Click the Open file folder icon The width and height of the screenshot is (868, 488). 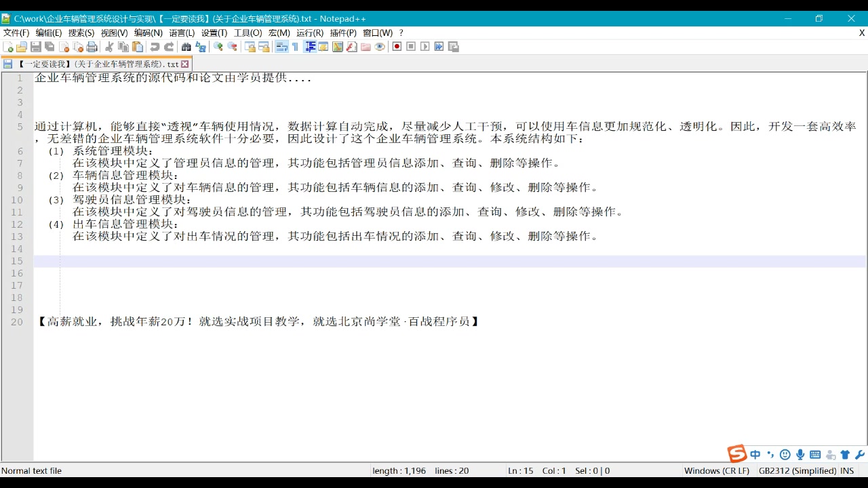pos(22,47)
